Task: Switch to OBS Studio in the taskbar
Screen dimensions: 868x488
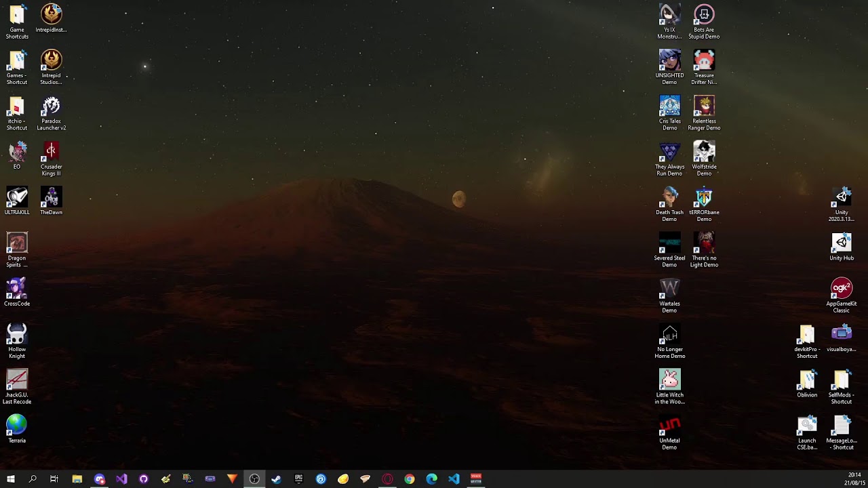Action: [254, 479]
